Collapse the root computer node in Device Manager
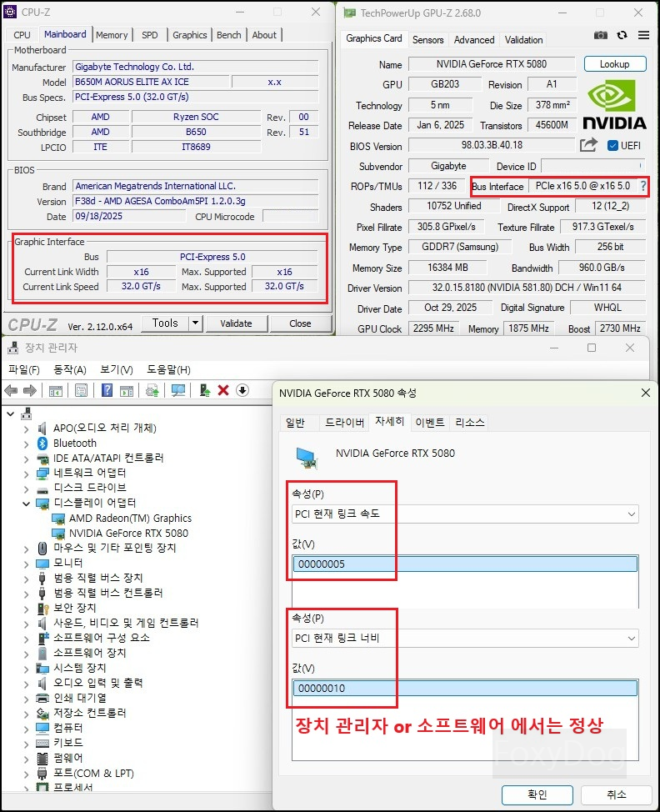This screenshot has height=812, width=660. coord(10,414)
